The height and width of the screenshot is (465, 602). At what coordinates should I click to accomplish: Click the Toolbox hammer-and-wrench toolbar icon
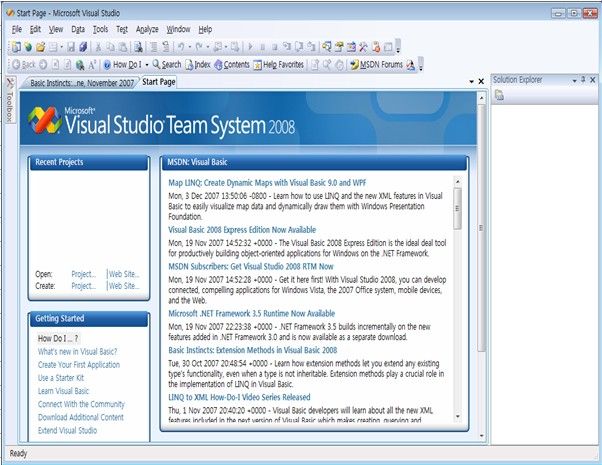pos(363,47)
